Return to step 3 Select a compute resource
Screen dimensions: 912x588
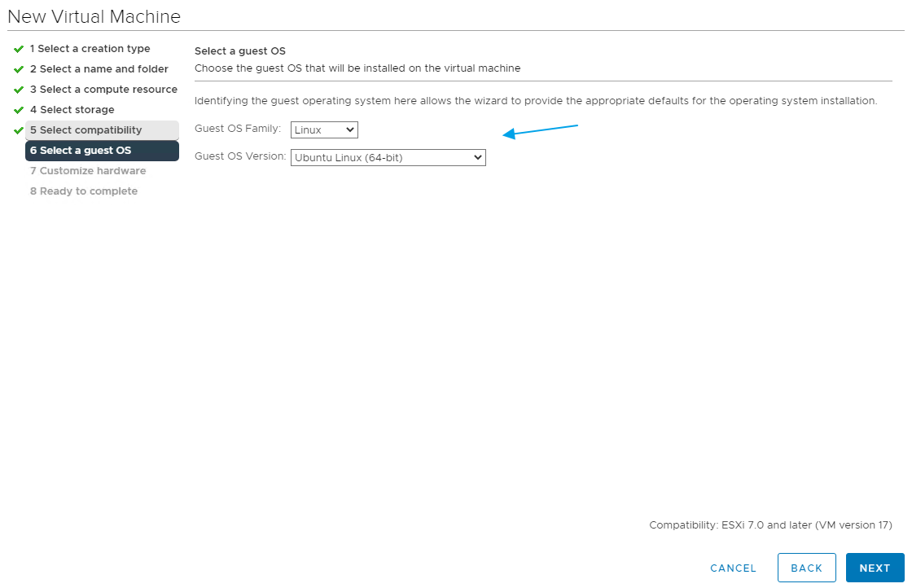coord(103,90)
